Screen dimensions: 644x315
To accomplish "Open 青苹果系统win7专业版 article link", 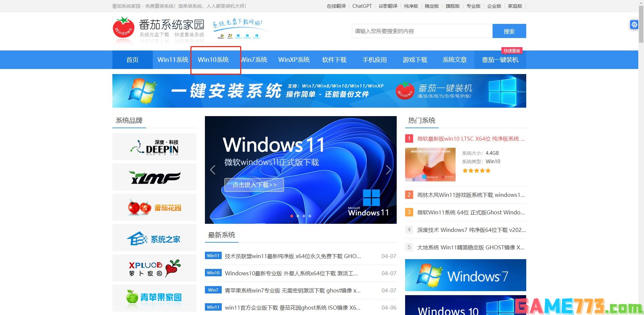I will 293,290.
